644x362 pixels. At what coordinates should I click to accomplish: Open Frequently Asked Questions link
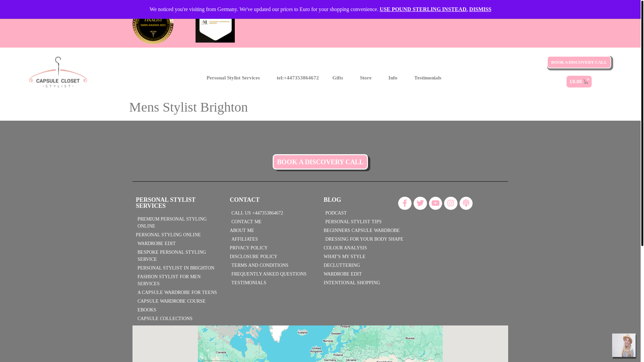click(269, 274)
